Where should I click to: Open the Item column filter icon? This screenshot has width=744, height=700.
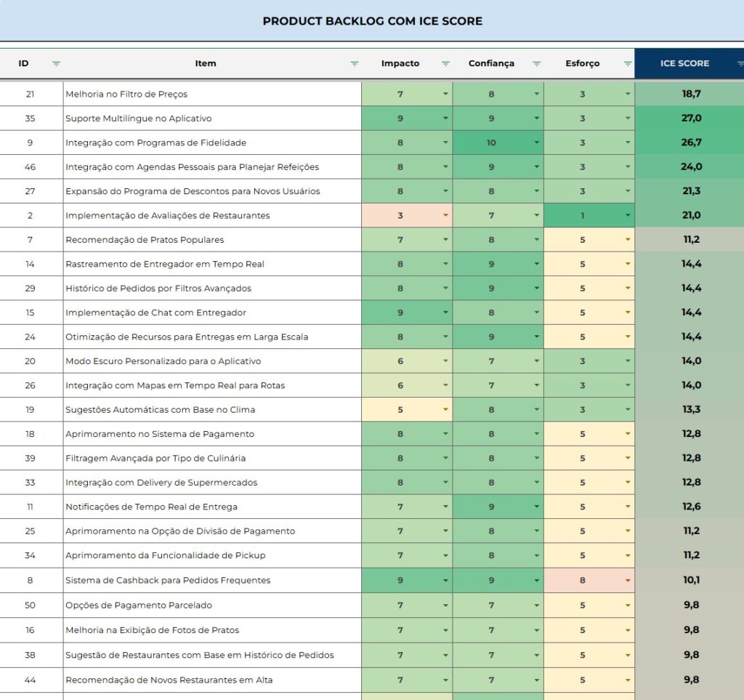pyautogui.click(x=354, y=63)
